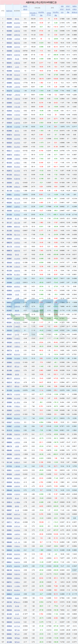The height and width of the screenshot is (644, 78).
Task: Click revenue value 209.10
Action: pyautogui.click(x=33, y=23)
